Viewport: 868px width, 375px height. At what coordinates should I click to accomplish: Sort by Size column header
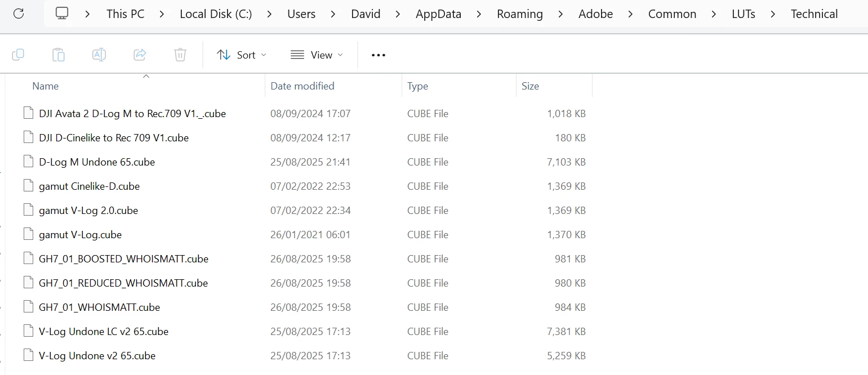[530, 86]
